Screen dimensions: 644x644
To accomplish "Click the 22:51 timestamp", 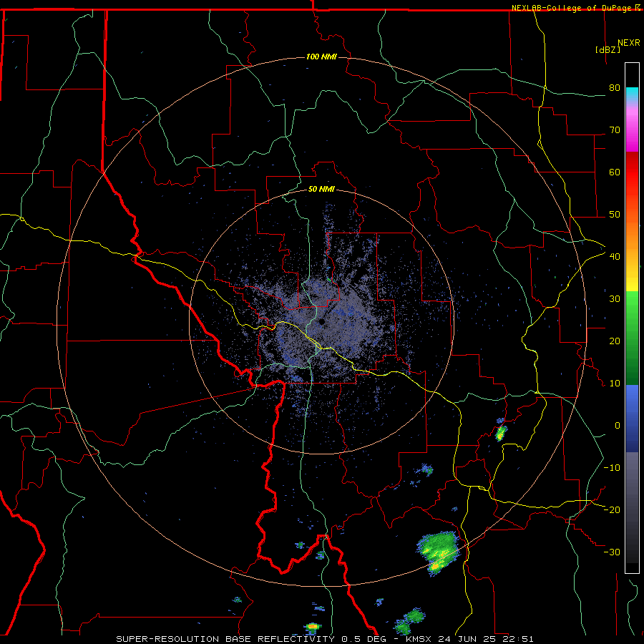I will click(x=517, y=639).
